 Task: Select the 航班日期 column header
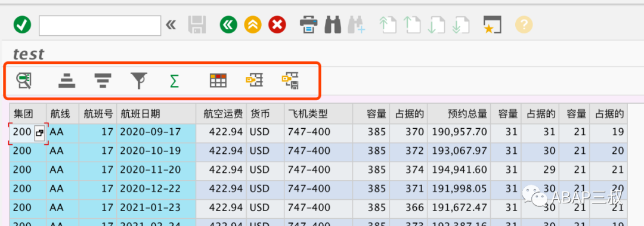coord(156,113)
